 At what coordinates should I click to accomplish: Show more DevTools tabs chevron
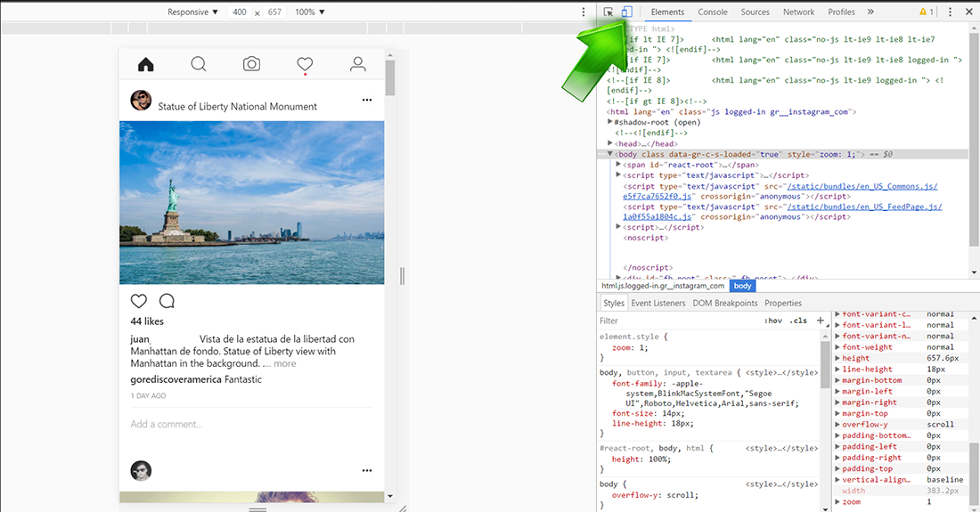(x=870, y=12)
